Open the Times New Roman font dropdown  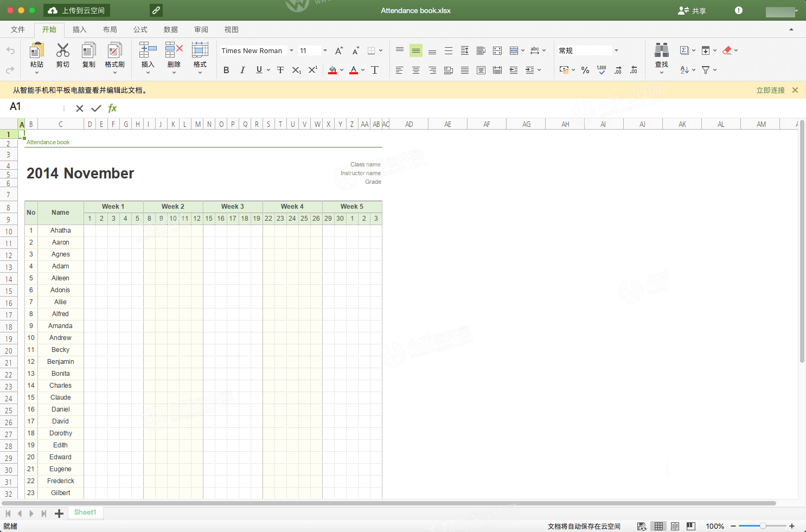(291, 50)
